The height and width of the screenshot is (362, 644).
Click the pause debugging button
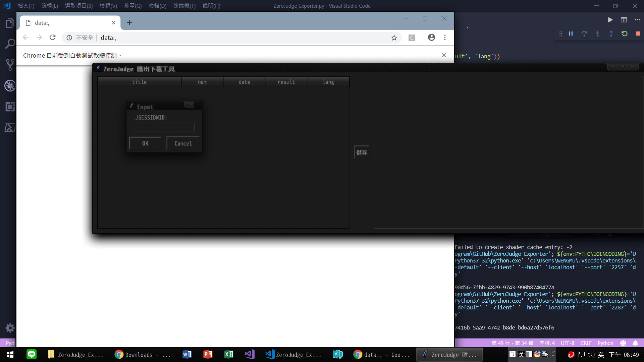coord(571,34)
